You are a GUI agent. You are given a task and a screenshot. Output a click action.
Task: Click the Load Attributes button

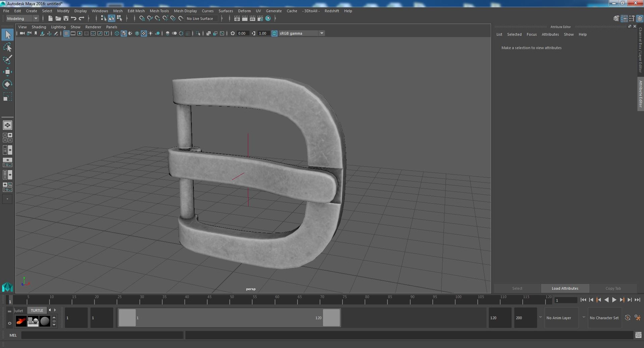[x=565, y=288]
